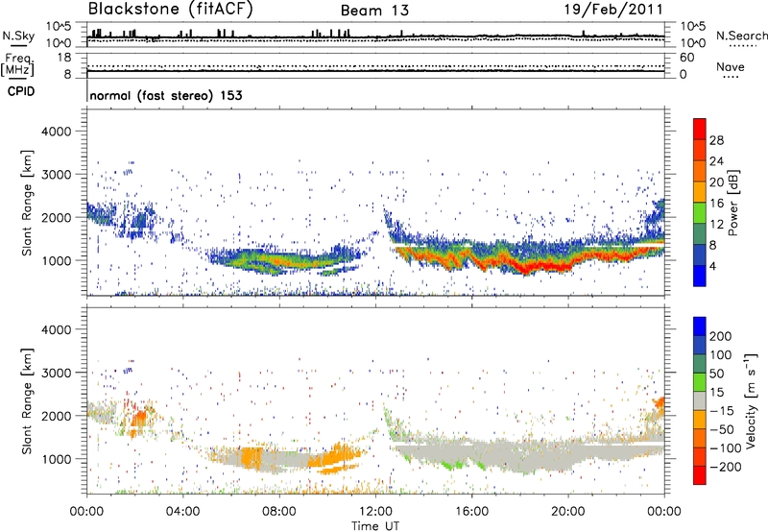This screenshot has height=532, width=768.
Task: Click the 'Nave' legend label
Action: [731, 66]
